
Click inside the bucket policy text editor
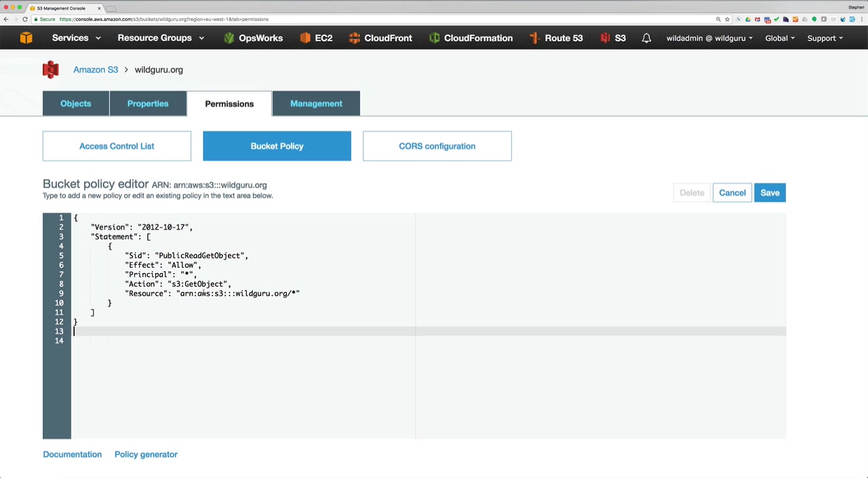click(429, 326)
